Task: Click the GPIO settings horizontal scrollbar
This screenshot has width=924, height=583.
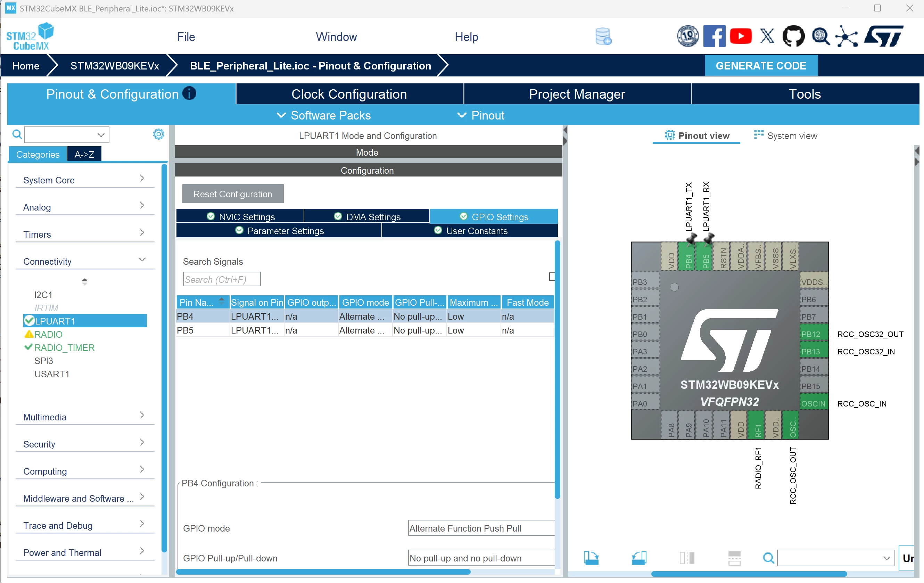Action: coord(323,572)
